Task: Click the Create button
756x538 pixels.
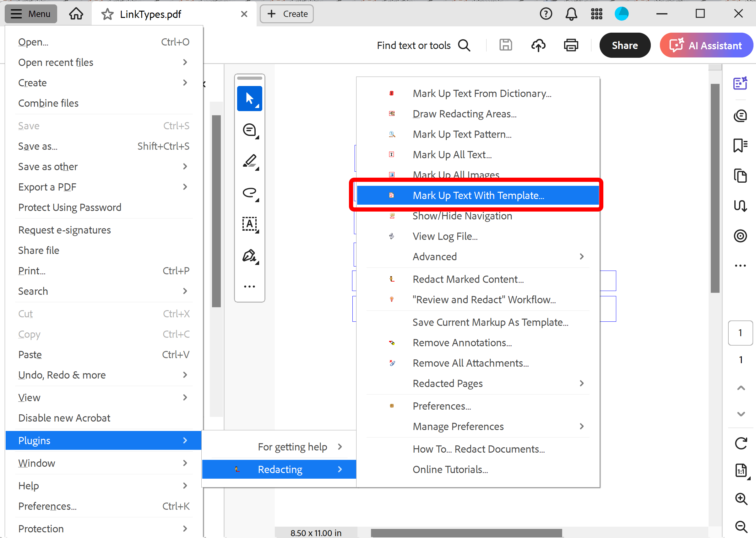Action: pyautogui.click(x=287, y=14)
